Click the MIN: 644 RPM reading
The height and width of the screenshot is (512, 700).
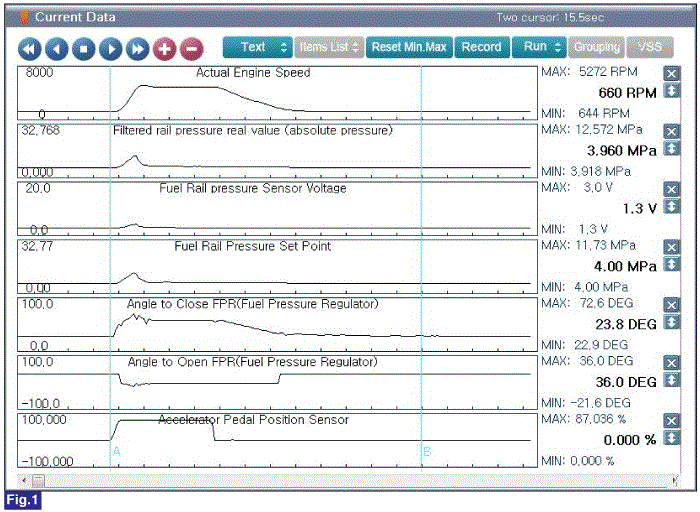point(586,113)
